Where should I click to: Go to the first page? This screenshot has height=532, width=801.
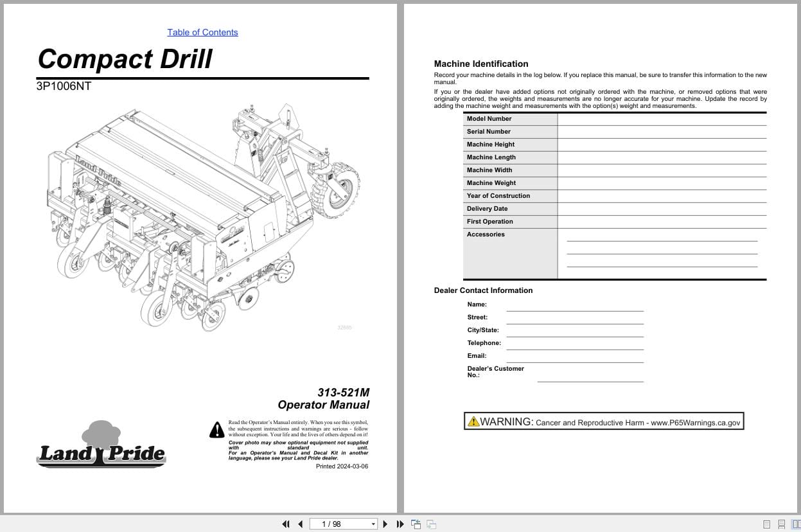pyautogui.click(x=286, y=524)
